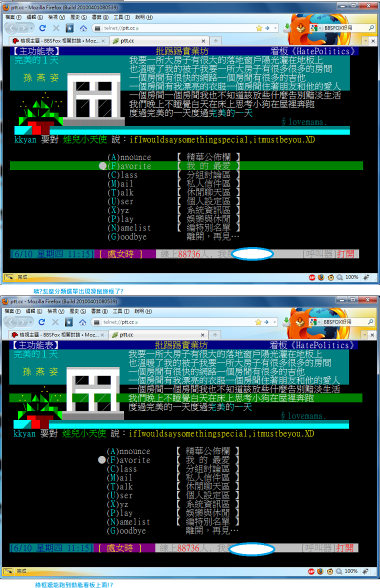Viewport: 380px width, 588px height.
Task: Switch to BBSFox 相關討論 tab in upper window
Action: click(x=59, y=41)
